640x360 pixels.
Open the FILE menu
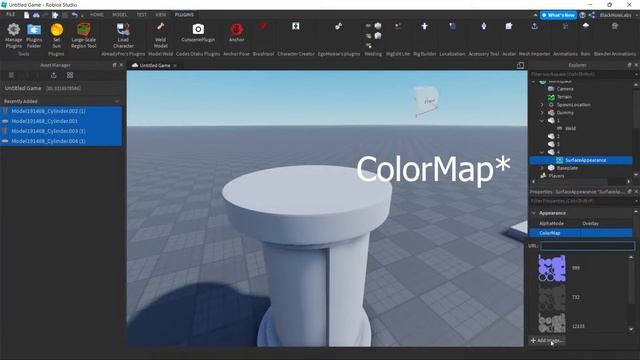pyautogui.click(x=10, y=14)
